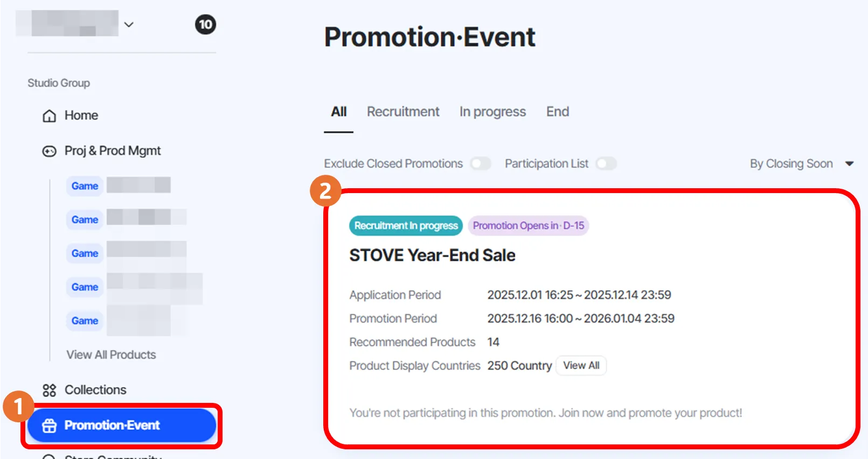Click the last Game tag badge
Viewport: 868px width, 459px height.
(x=85, y=321)
